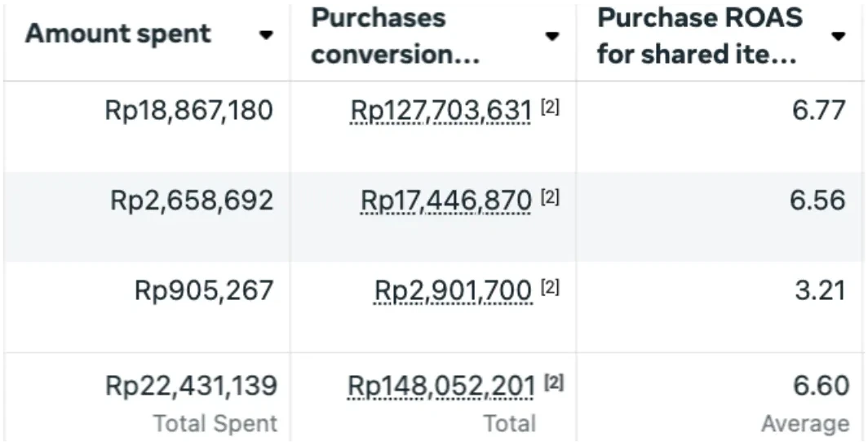Click the Rp17,446,870 conversion value

(x=446, y=200)
